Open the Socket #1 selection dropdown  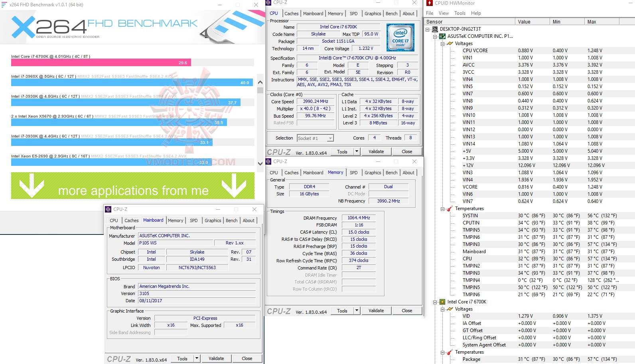[x=330, y=138]
